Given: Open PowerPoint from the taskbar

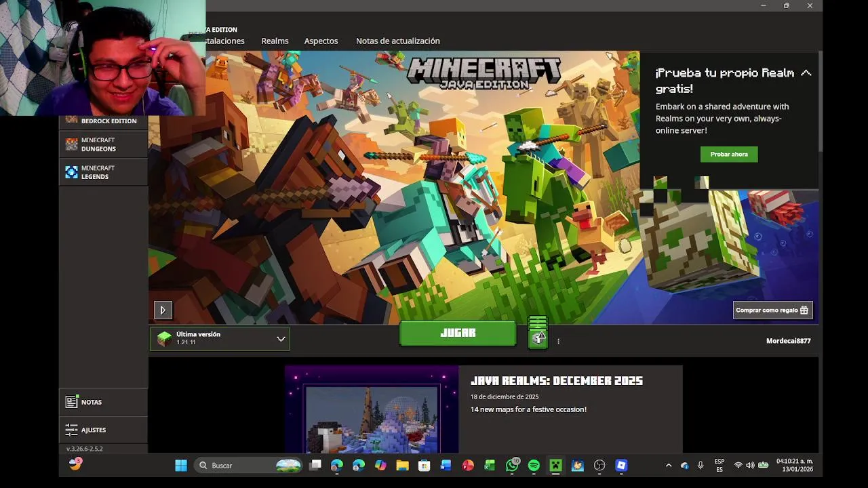Looking at the screenshot, I should (x=468, y=466).
